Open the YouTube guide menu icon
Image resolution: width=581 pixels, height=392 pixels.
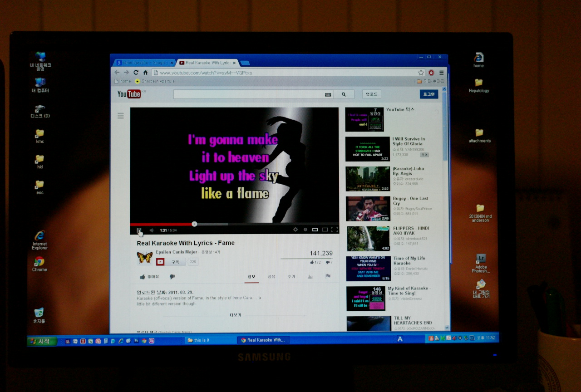point(121,116)
